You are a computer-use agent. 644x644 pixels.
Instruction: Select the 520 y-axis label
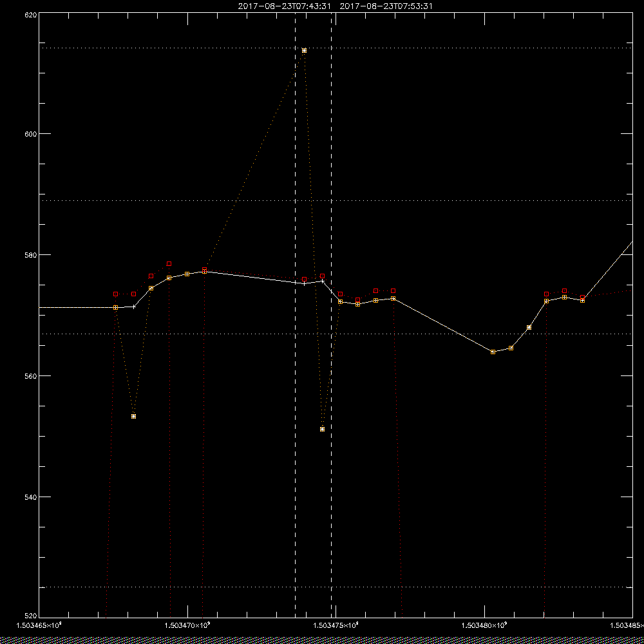[x=31, y=616]
